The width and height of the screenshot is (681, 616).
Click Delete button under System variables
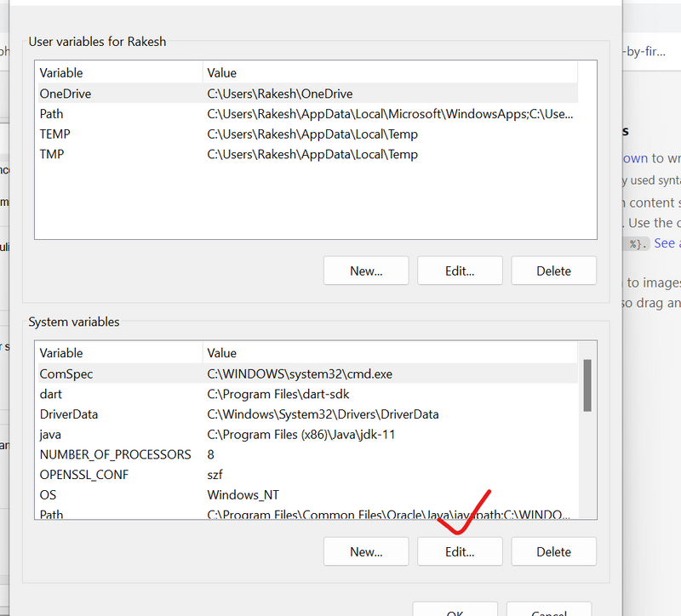click(x=553, y=551)
